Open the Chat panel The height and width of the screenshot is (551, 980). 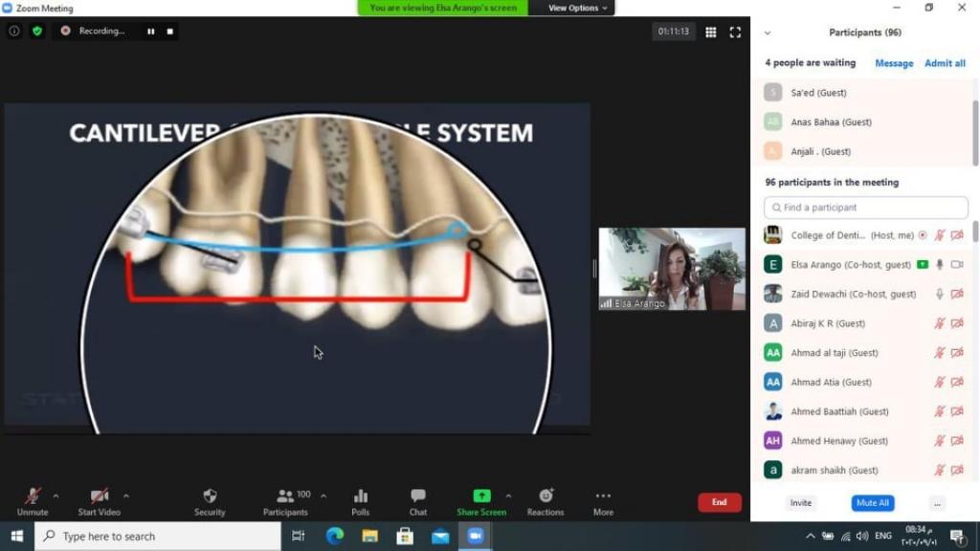[418, 501]
